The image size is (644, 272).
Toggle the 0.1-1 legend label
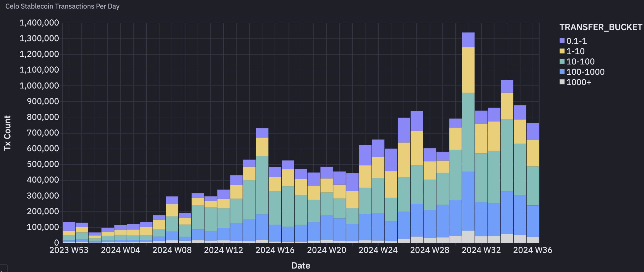click(x=576, y=41)
